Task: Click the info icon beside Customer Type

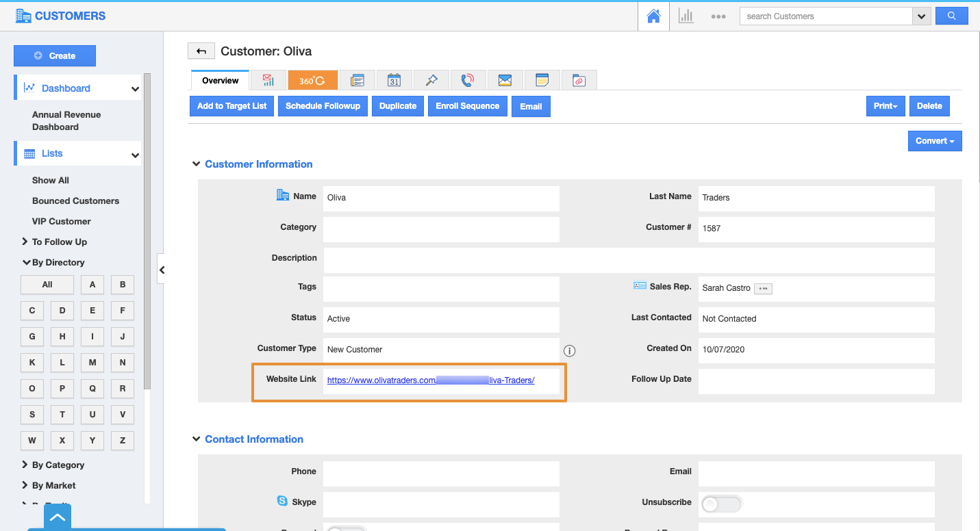Action: pos(569,351)
